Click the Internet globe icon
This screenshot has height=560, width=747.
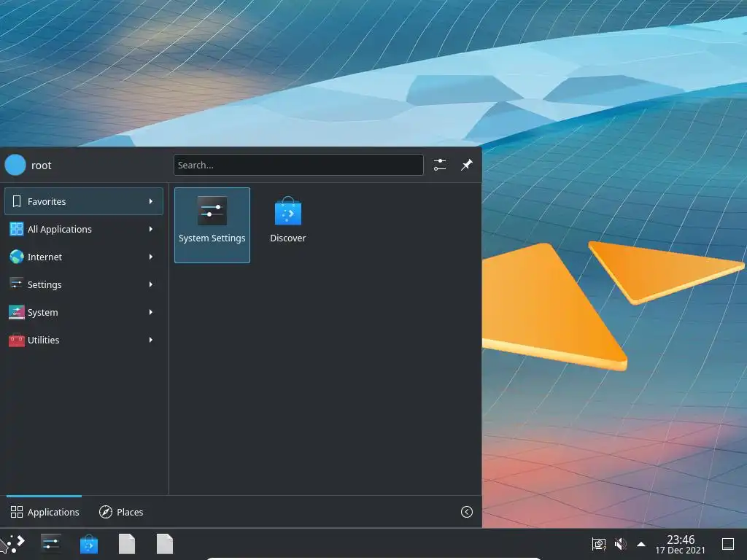tap(17, 257)
